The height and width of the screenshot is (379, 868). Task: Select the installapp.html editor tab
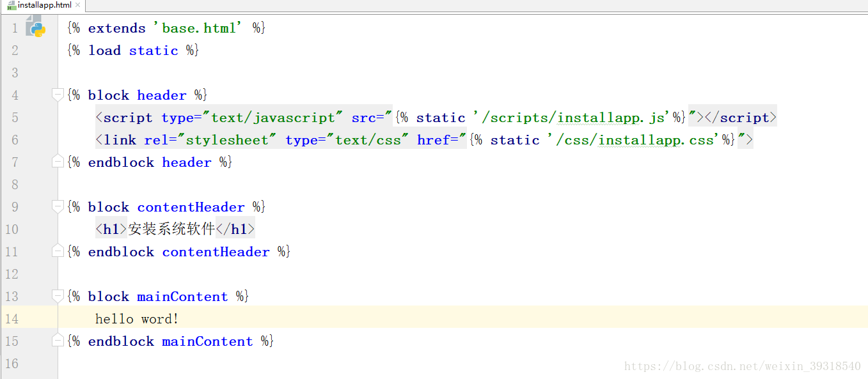[42, 5]
